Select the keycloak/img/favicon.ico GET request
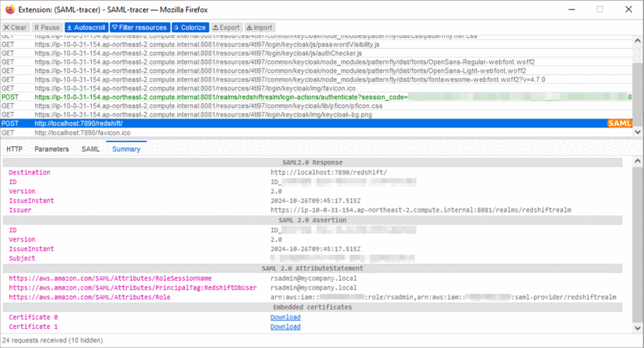Viewport: 644px width, 348px height. (317, 88)
